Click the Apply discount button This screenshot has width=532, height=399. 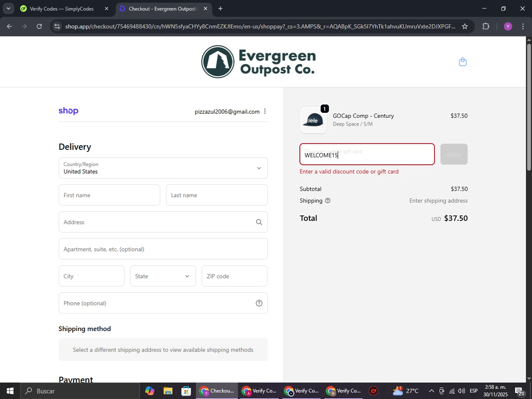coord(454,154)
